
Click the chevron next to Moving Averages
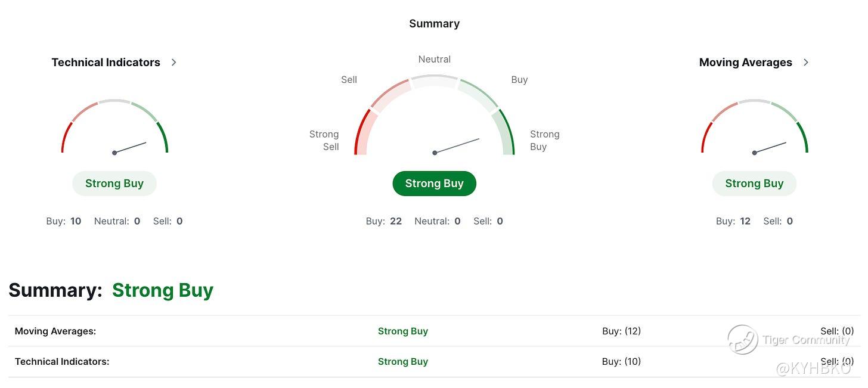[x=805, y=62]
